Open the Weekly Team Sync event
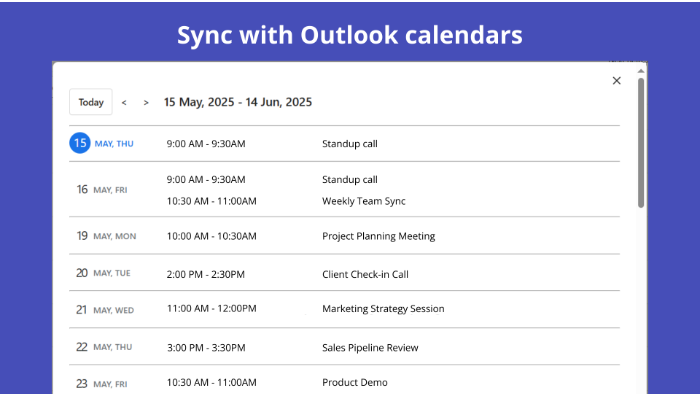 (x=364, y=201)
